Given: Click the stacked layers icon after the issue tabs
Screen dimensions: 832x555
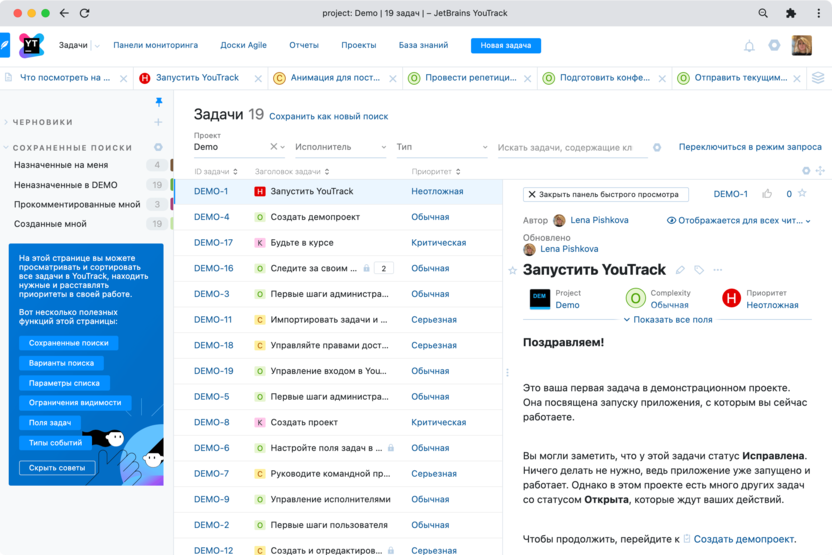Looking at the screenshot, I should click(x=818, y=78).
